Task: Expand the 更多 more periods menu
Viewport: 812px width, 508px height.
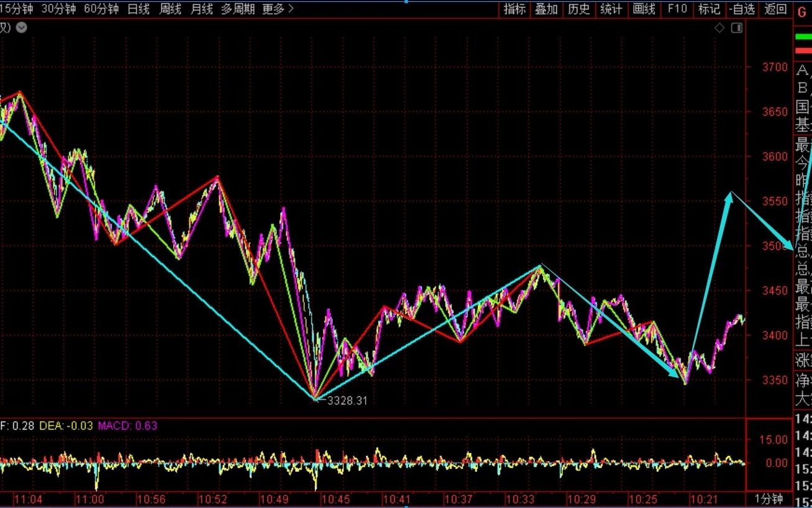Action: [x=278, y=9]
